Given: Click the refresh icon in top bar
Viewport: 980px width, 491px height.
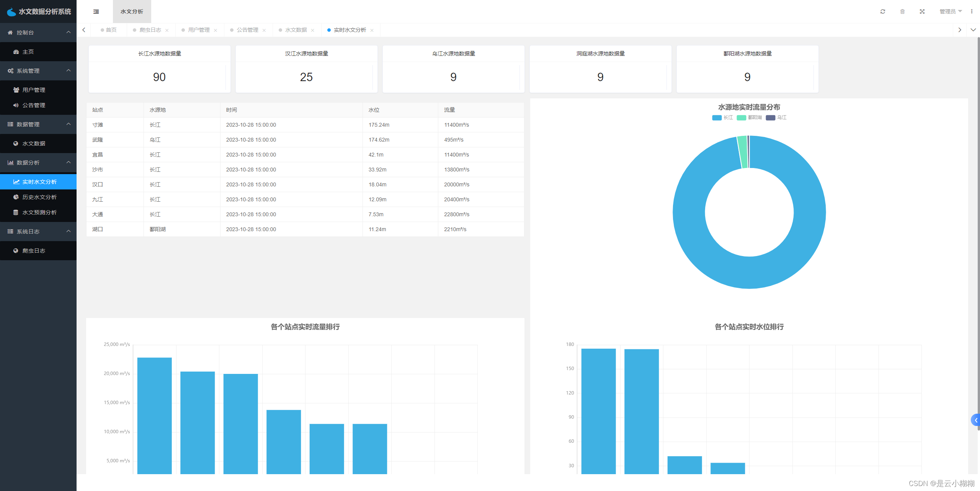Looking at the screenshot, I should pyautogui.click(x=882, y=11).
